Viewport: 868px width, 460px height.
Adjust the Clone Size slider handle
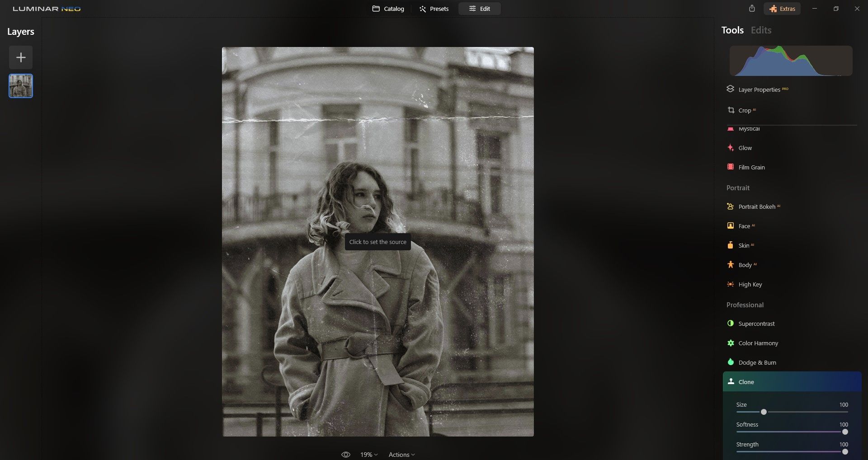pos(764,412)
